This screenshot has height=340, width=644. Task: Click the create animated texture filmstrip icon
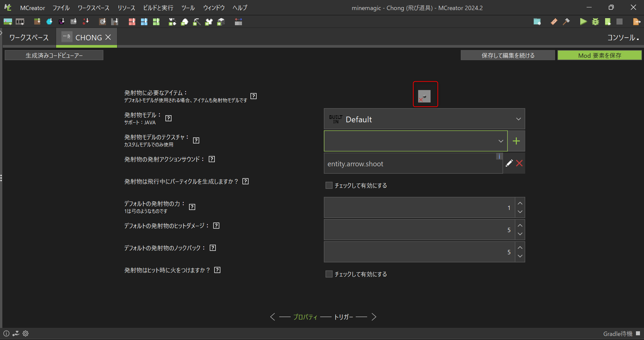[20, 22]
